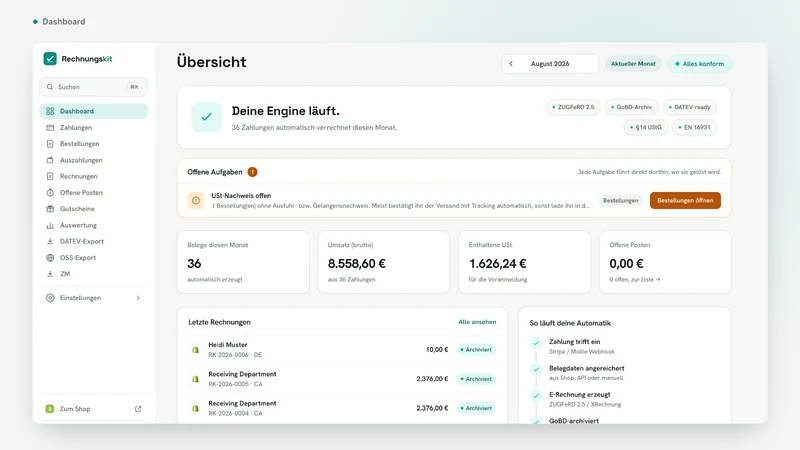Go to previous month with left chevron
This screenshot has width=800, height=450.
[x=511, y=64]
